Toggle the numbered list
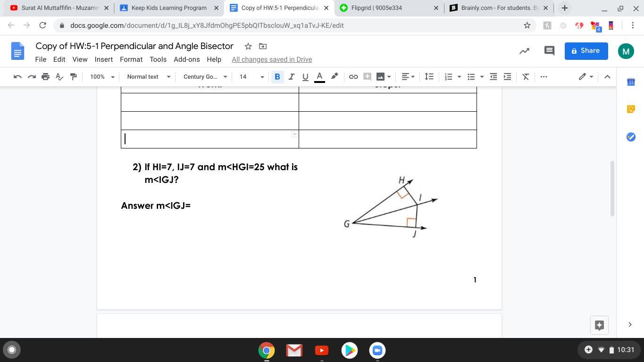The height and width of the screenshot is (362, 644). (x=448, y=77)
